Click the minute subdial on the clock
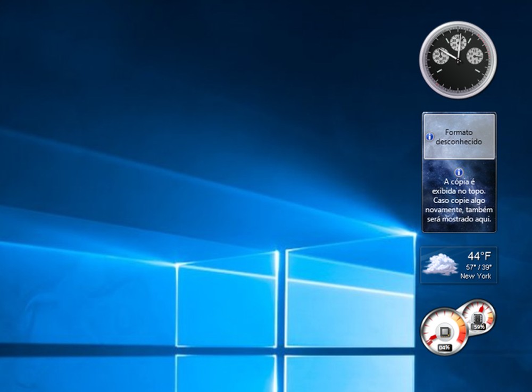Image resolution: width=532 pixels, height=392 pixels. coord(458,41)
